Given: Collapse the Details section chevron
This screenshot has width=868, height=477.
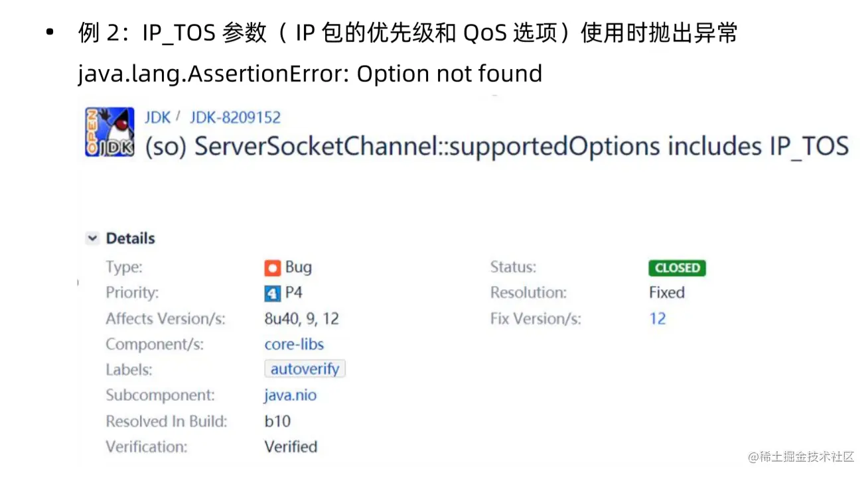Looking at the screenshot, I should tap(93, 238).
